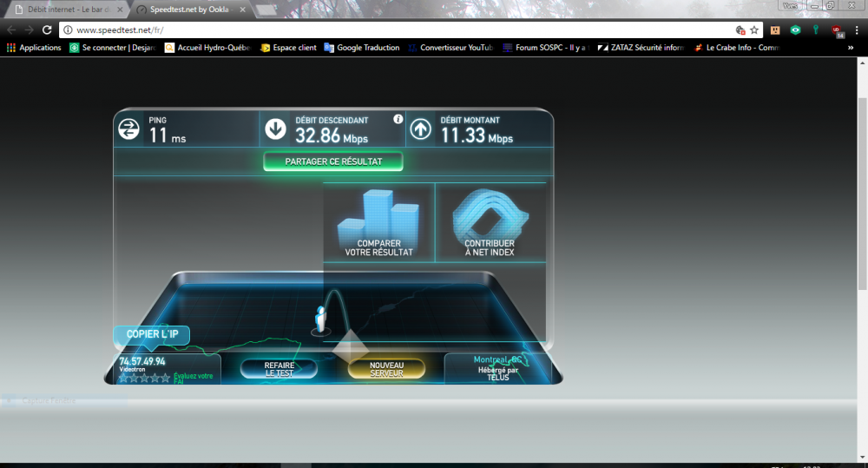
Task: Click the 11.33 Mbps upload value
Action: click(477, 135)
